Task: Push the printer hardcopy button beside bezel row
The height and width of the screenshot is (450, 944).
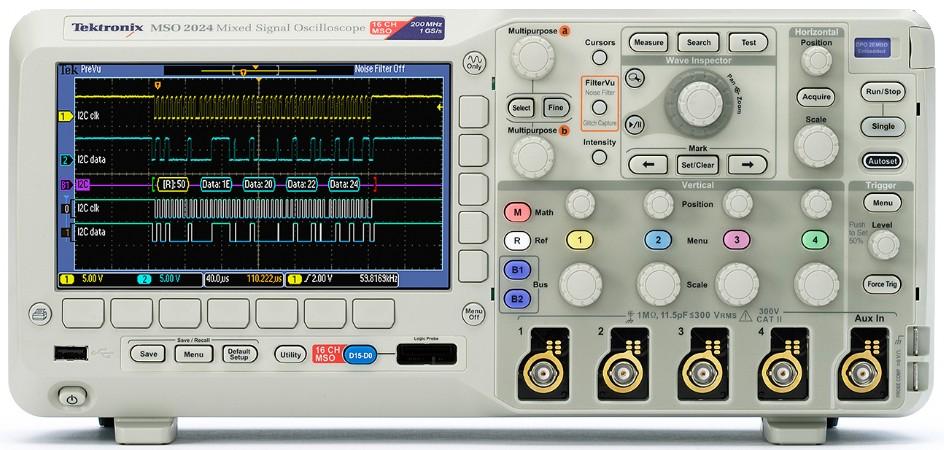Action: 40,314
